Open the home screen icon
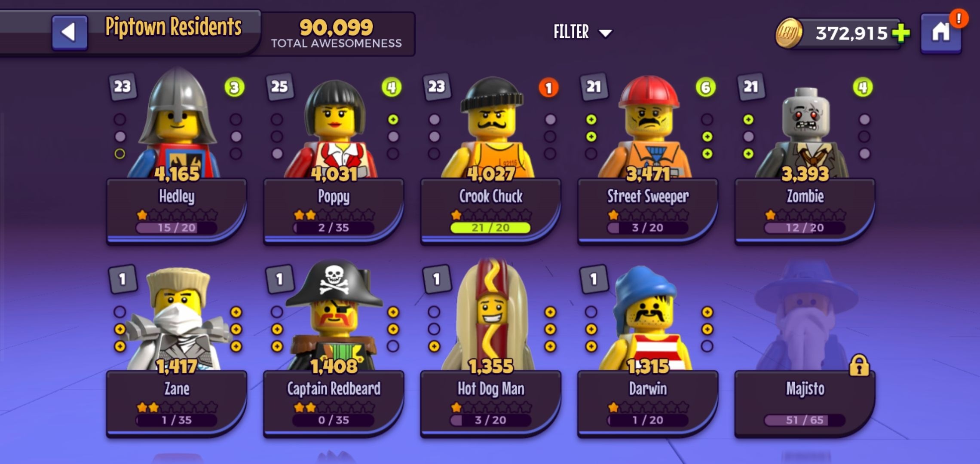Screen dimensions: 980x464 pos(940,33)
